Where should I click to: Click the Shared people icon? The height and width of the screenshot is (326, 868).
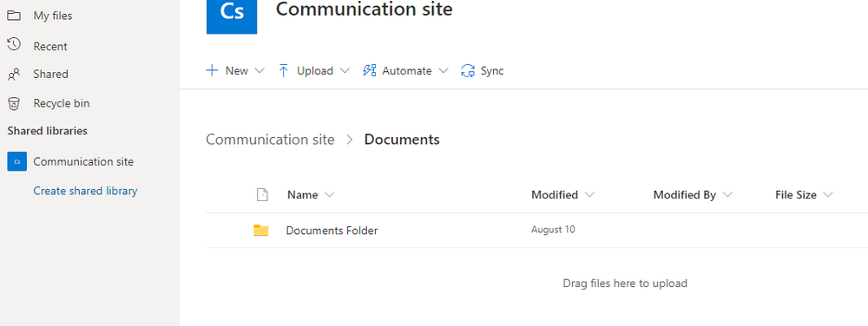click(14, 74)
